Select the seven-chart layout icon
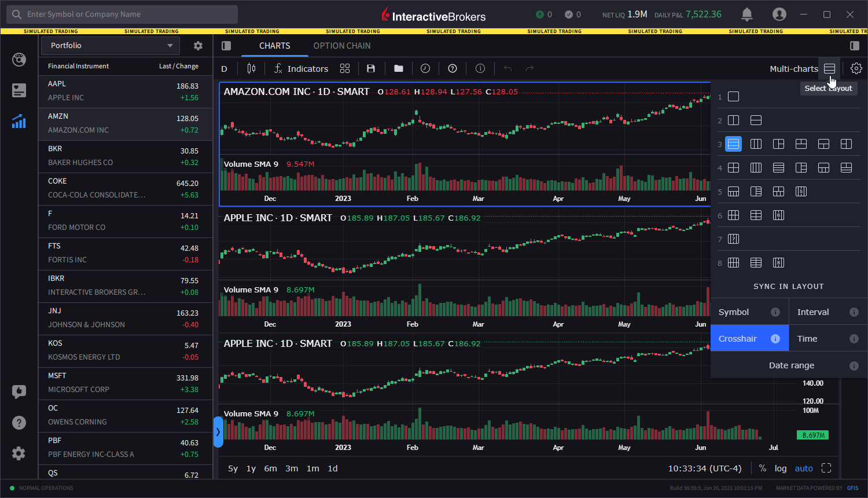The height and width of the screenshot is (498, 868). click(733, 239)
